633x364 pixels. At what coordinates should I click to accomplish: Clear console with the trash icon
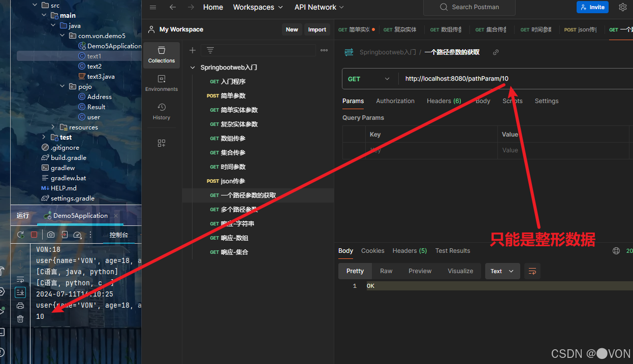point(20,319)
